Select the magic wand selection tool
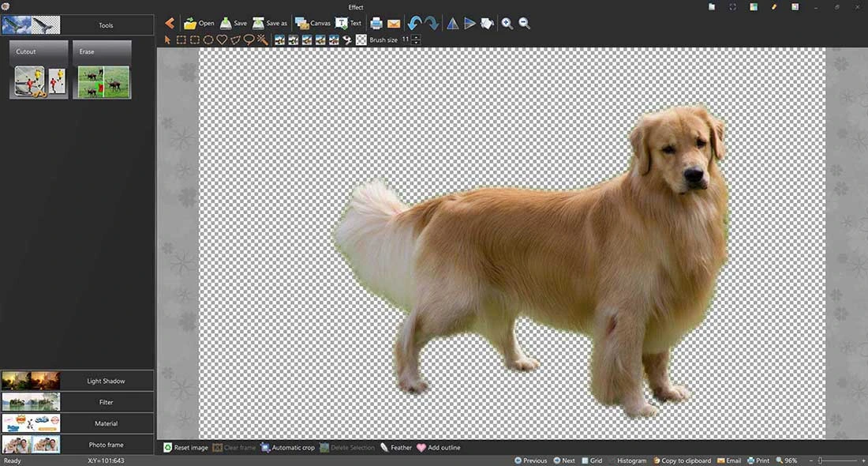 tap(263, 39)
